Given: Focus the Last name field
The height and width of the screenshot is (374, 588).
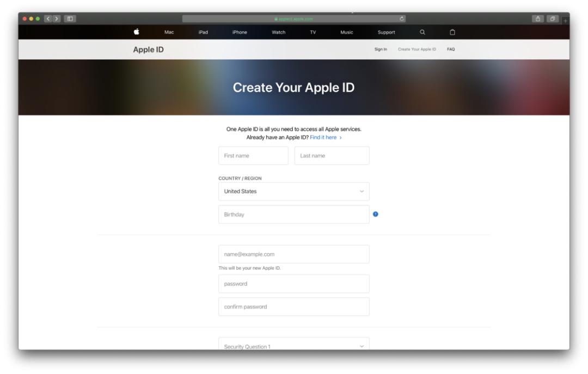Looking at the screenshot, I should point(332,156).
